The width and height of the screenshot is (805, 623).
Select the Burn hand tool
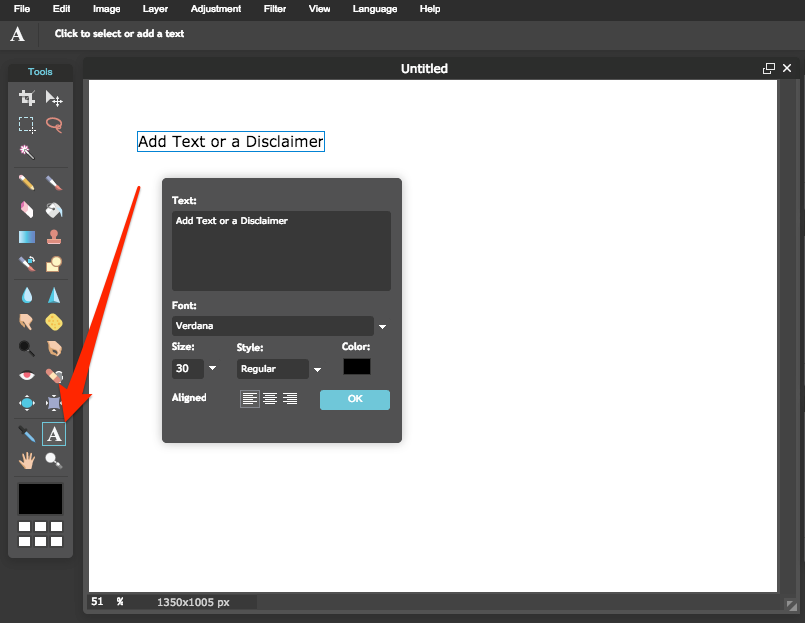[x=54, y=349]
